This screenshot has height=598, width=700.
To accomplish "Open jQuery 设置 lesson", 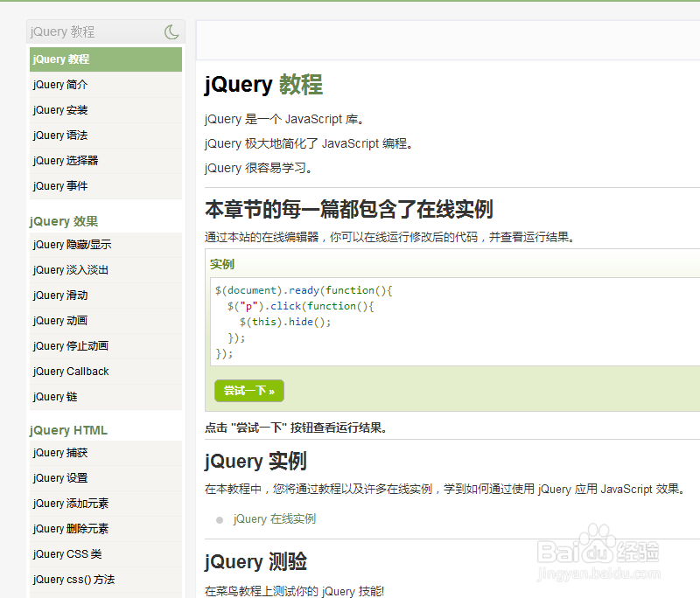I will [x=106, y=478].
